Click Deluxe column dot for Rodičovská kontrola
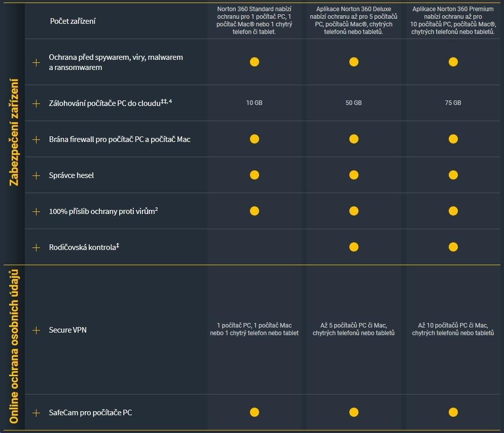Screen dimensions: 504x433 click(x=354, y=247)
